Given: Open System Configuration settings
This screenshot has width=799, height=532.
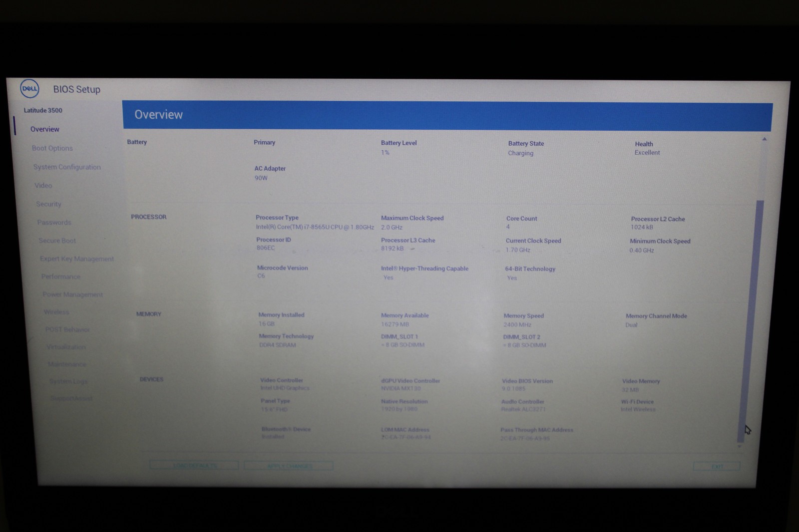Looking at the screenshot, I should point(67,167).
